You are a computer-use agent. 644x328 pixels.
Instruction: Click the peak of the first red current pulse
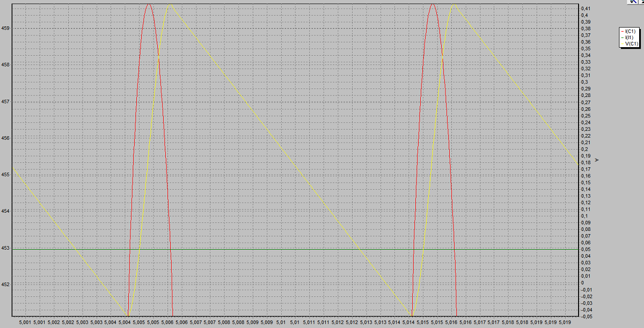point(149,4)
